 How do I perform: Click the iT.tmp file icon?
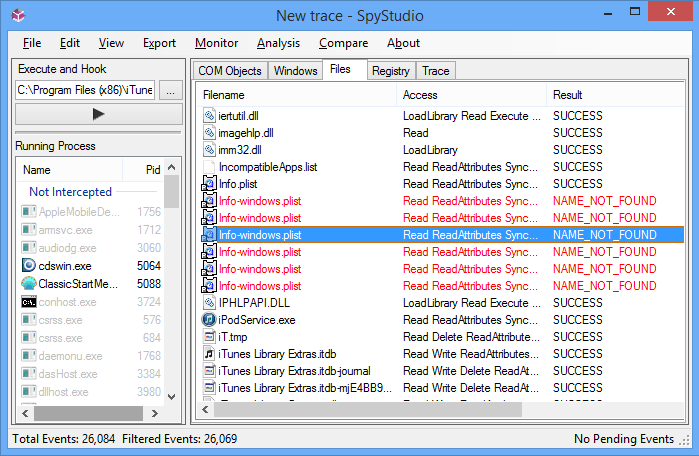click(209, 337)
